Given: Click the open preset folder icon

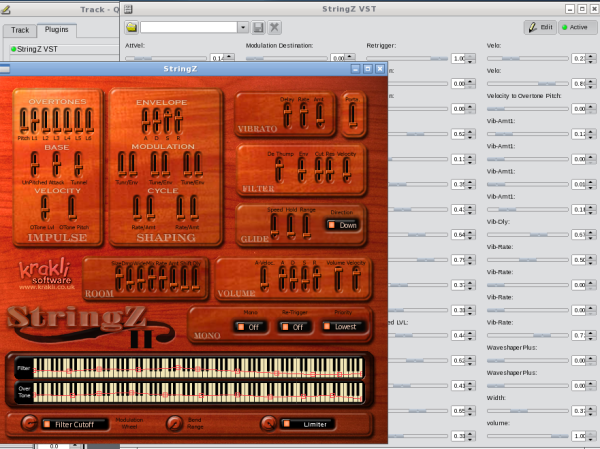Looking at the screenshot, I should [x=132, y=27].
